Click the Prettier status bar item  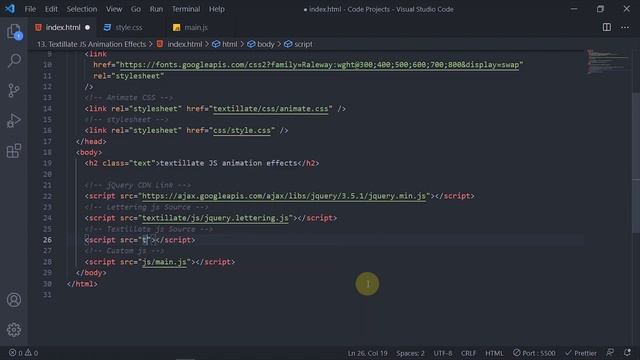[581, 353]
